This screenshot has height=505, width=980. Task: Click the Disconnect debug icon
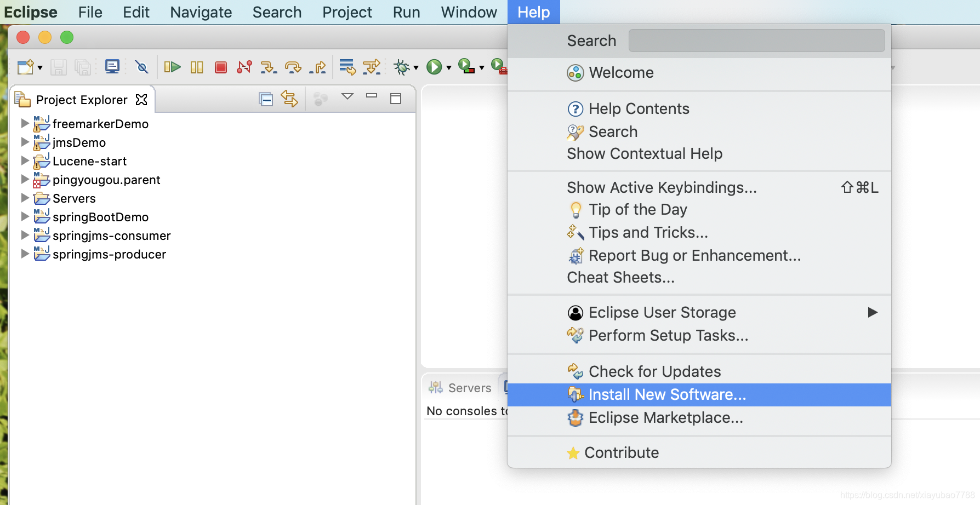(x=244, y=67)
